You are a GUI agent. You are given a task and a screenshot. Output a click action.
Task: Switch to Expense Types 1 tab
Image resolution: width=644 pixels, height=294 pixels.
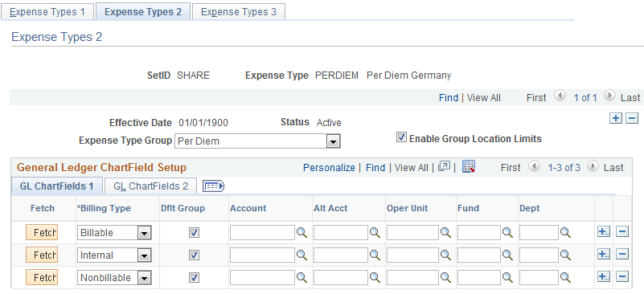tap(47, 11)
